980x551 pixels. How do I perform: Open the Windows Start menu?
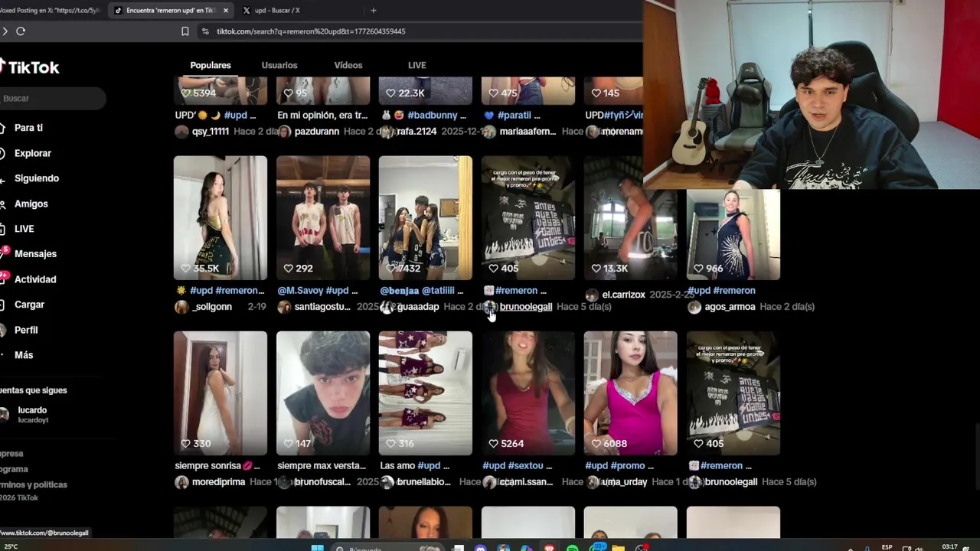tap(317, 547)
